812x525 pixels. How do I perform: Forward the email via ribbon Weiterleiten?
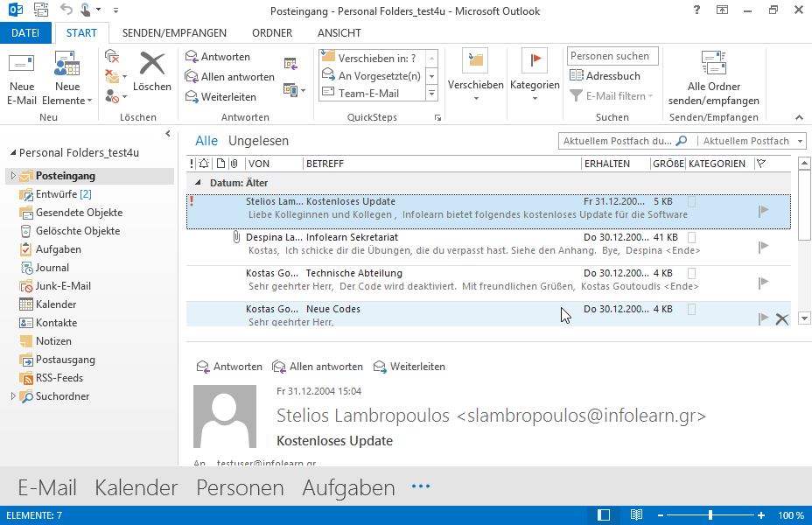click(x=220, y=97)
